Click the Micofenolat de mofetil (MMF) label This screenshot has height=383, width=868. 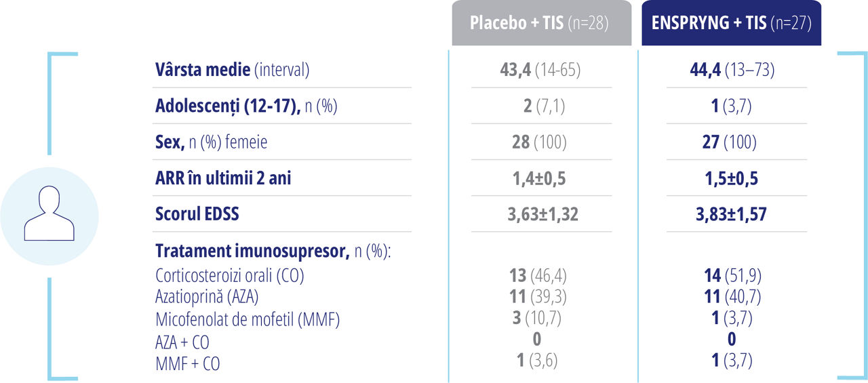coord(248,319)
